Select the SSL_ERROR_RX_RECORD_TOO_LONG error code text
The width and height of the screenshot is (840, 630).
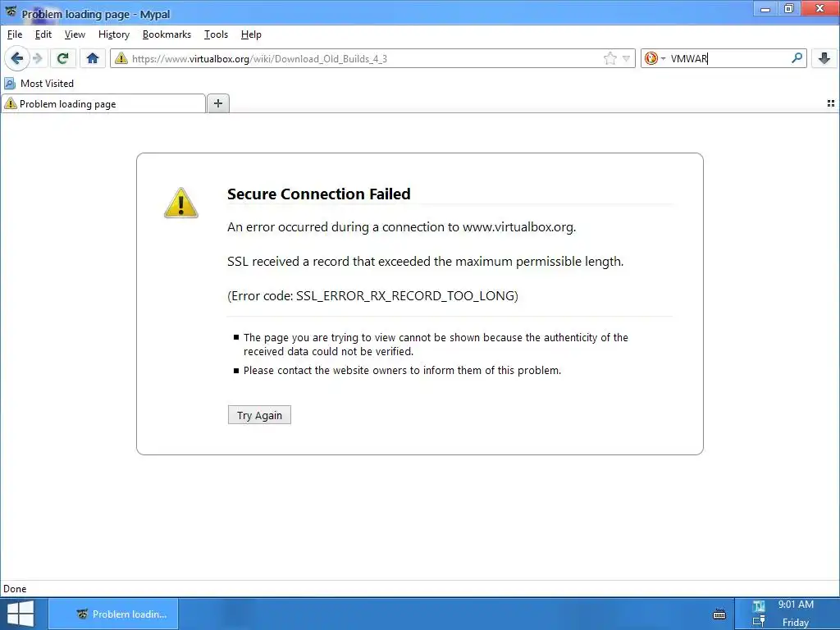405,295
